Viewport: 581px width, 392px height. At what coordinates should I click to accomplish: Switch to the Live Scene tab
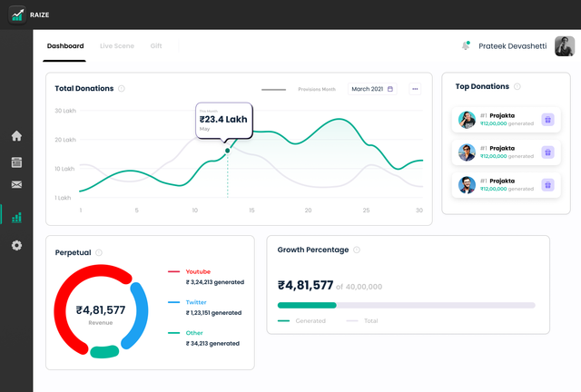(117, 46)
